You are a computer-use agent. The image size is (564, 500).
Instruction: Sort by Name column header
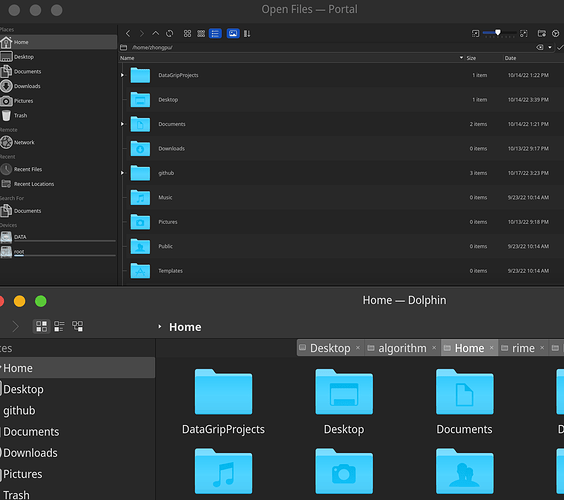(291, 58)
